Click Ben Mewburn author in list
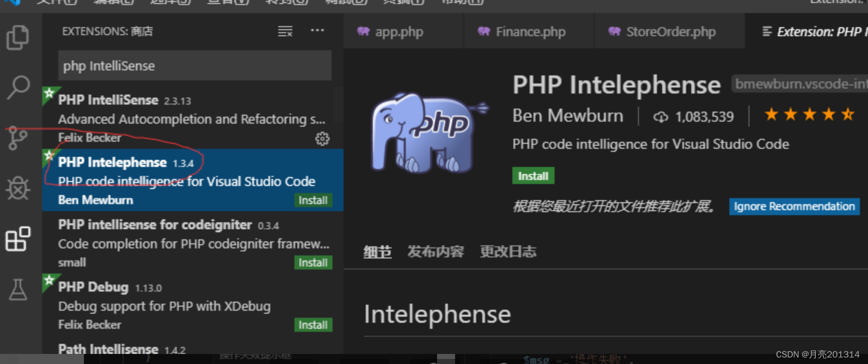This screenshot has width=868, height=364. [95, 200]
